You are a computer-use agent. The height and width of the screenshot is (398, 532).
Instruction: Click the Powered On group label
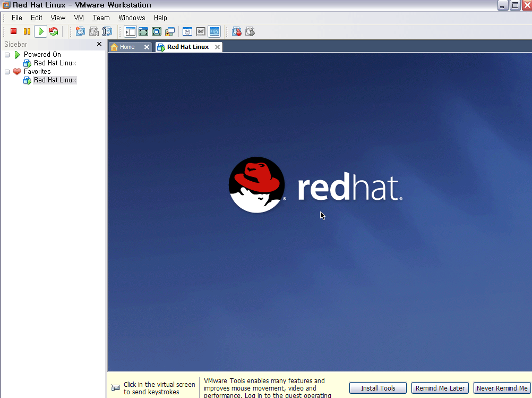tap(42, 55)
